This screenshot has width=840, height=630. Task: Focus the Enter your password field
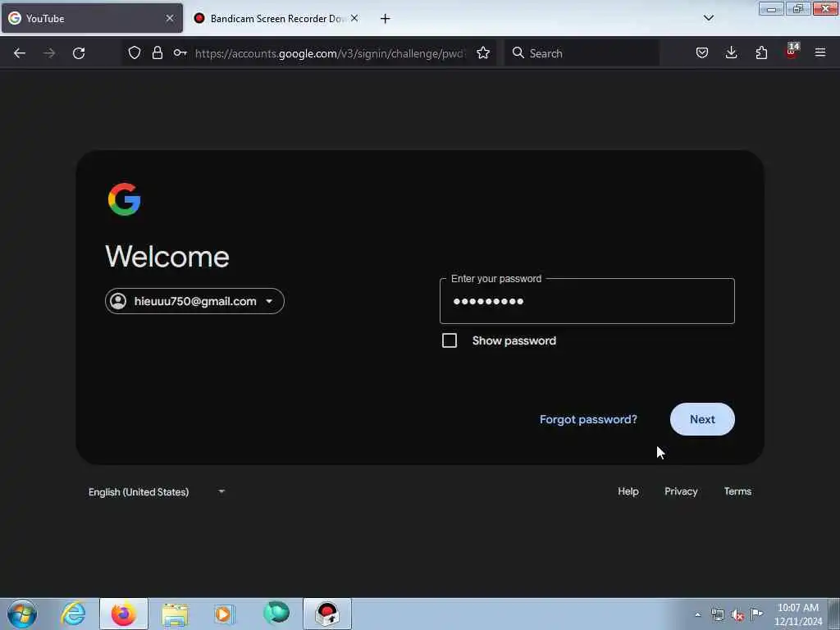[x=587, y=301]
